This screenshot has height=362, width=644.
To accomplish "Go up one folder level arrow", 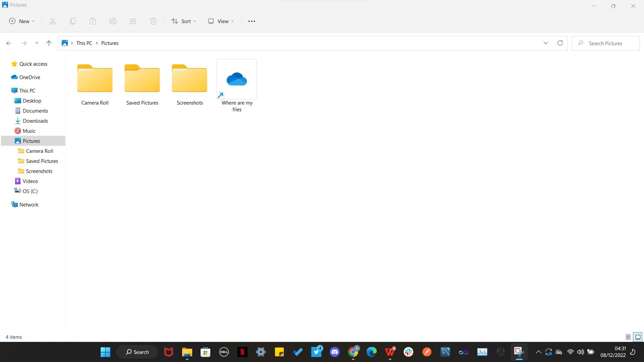I will pos(49,43).
